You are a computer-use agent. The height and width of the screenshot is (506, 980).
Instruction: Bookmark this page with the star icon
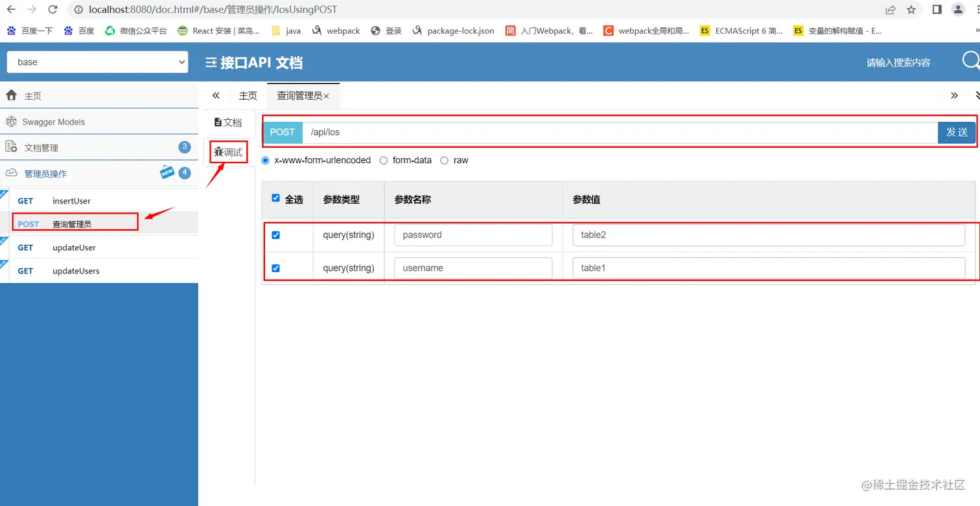point(911,10)
